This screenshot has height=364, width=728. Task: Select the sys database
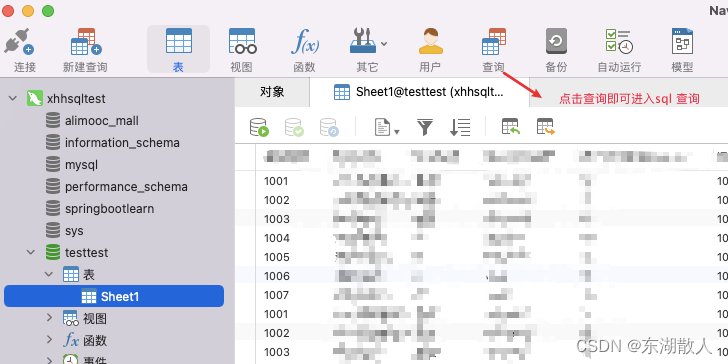click(x=74, y=231)
